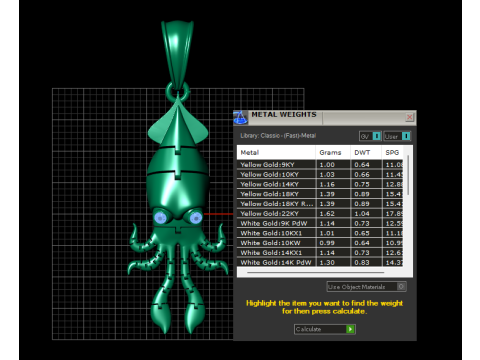The width and height of the screenshot is (480, 360).
Task: Click the 1.30 grams value for 14K PdW
Action: point(327,263)
